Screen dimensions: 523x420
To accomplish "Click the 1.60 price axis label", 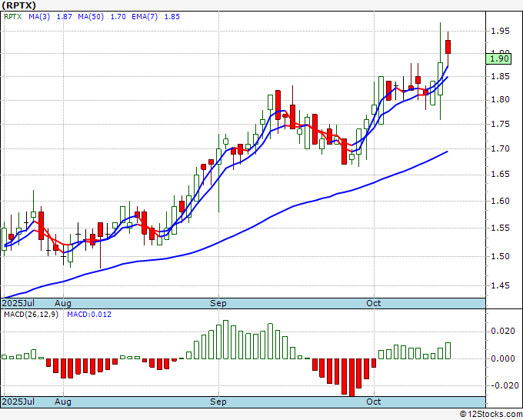I will (501, 201).
